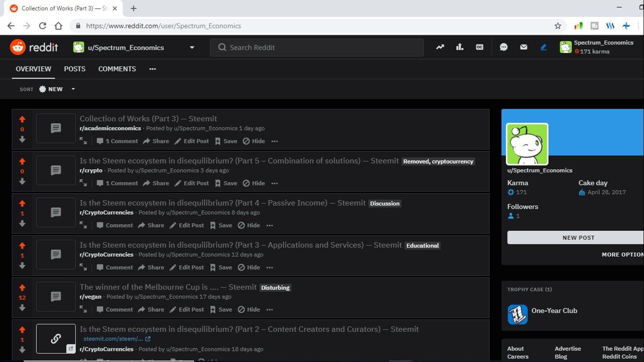Upvote the Part 3 Applications and Services post
The width and height of the screenshot is (644, 362).
[22, 246]
